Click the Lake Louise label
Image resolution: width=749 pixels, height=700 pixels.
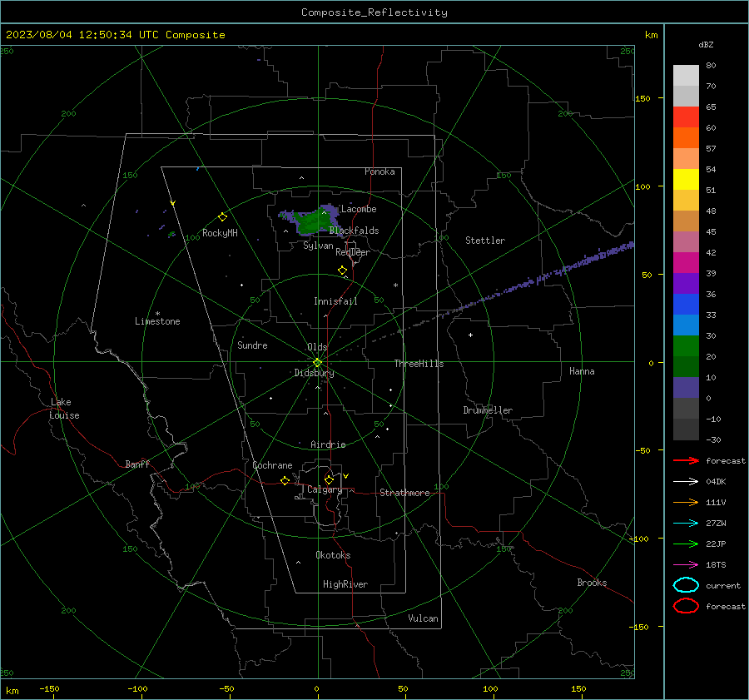coord(64,409)
